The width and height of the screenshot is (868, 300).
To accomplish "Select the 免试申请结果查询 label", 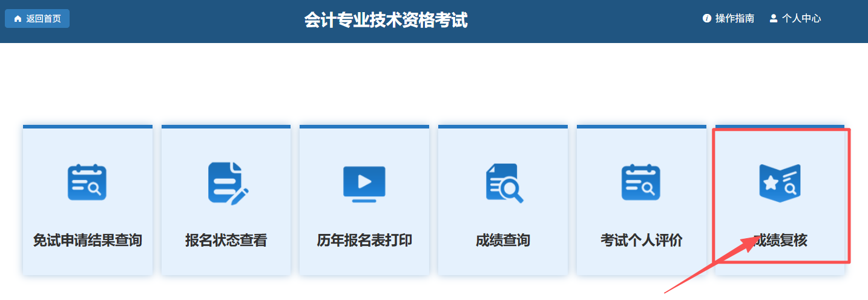I will [x=87, y=241].
